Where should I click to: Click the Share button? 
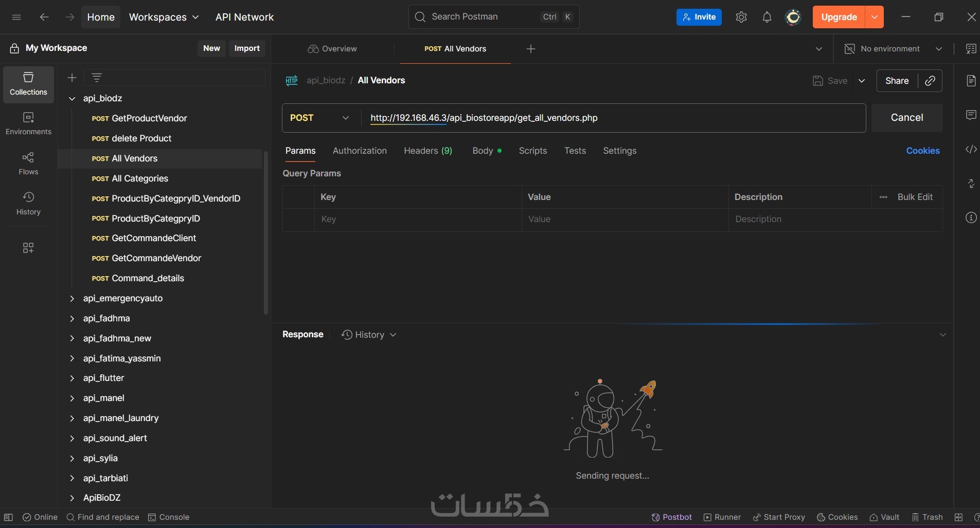[897, 81]
